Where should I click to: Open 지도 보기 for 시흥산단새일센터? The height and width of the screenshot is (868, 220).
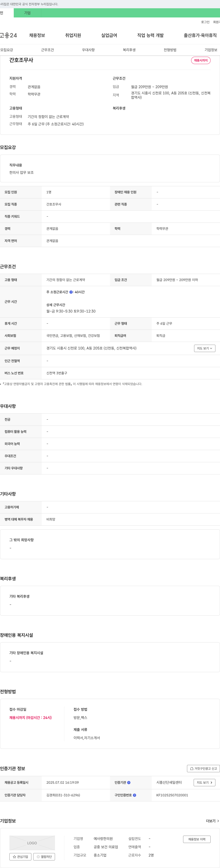[x=204, y=783]
